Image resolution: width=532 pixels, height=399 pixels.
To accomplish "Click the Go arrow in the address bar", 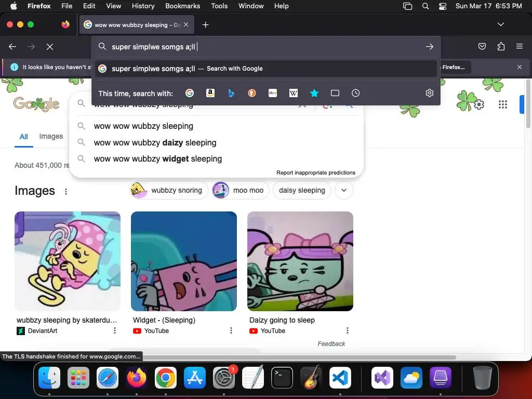I will pos(430,46).
